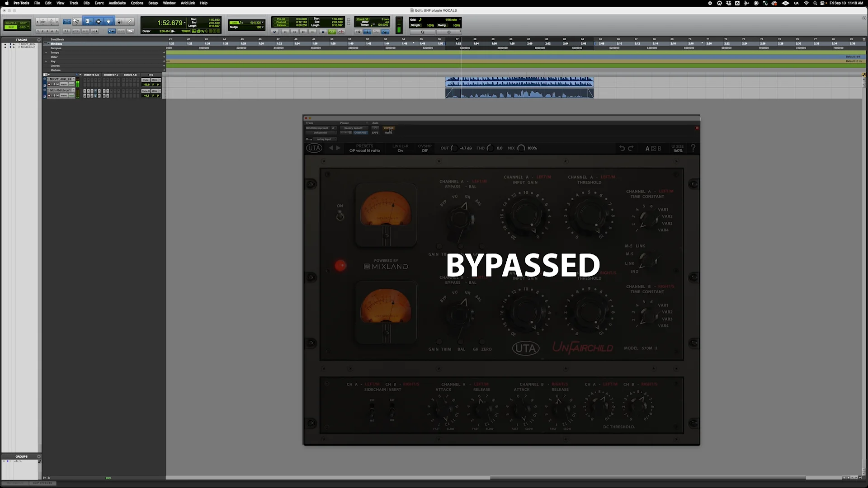Click the Spotlight search icon in menu bar
Image resolution: width=868 pixels, height=488 pixels.
pyautogui.click(x=815, y=3)
